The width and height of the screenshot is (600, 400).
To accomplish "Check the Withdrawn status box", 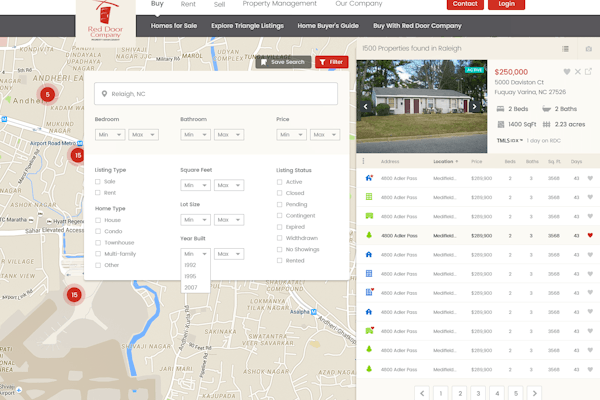I will [279, 238].
